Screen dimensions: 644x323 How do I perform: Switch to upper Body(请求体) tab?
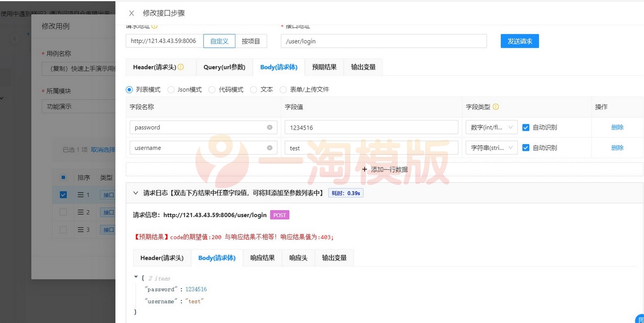tap(279, 67)
